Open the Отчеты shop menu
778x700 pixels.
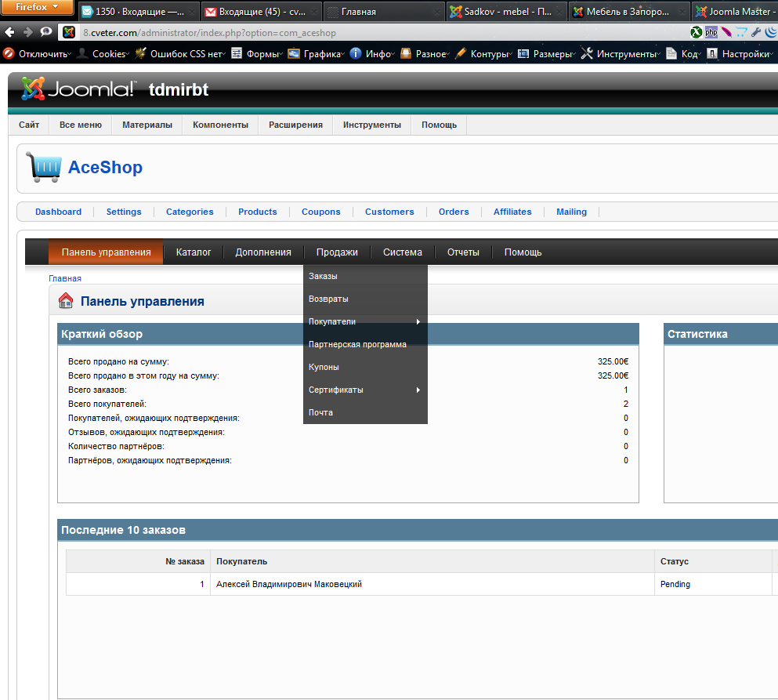pyautogui.click(x=463, y=252)
